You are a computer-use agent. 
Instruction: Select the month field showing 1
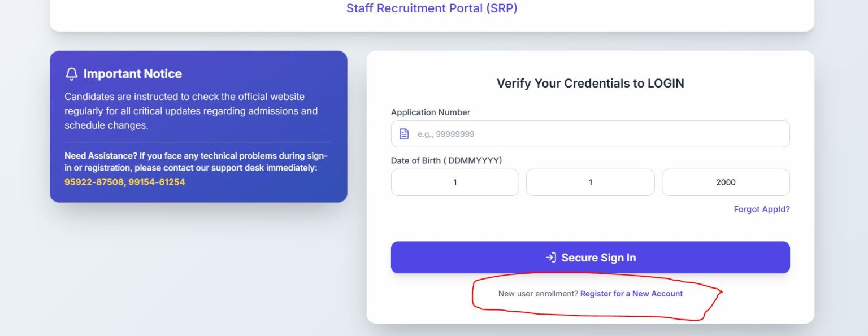click(590, 182)
